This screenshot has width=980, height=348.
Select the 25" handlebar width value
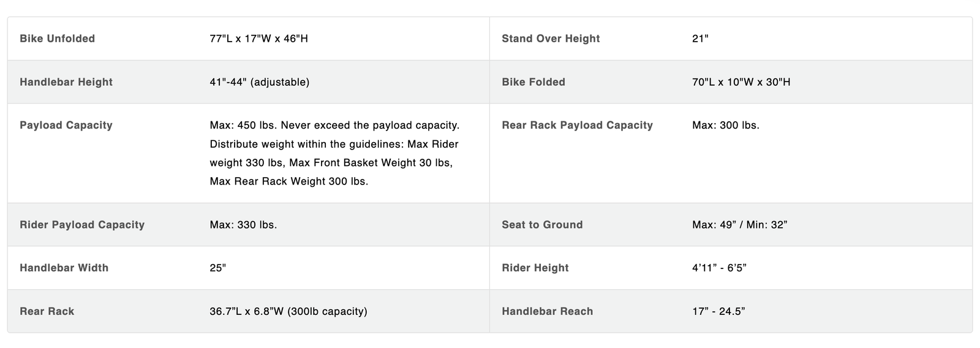click(x=218, y=268)
